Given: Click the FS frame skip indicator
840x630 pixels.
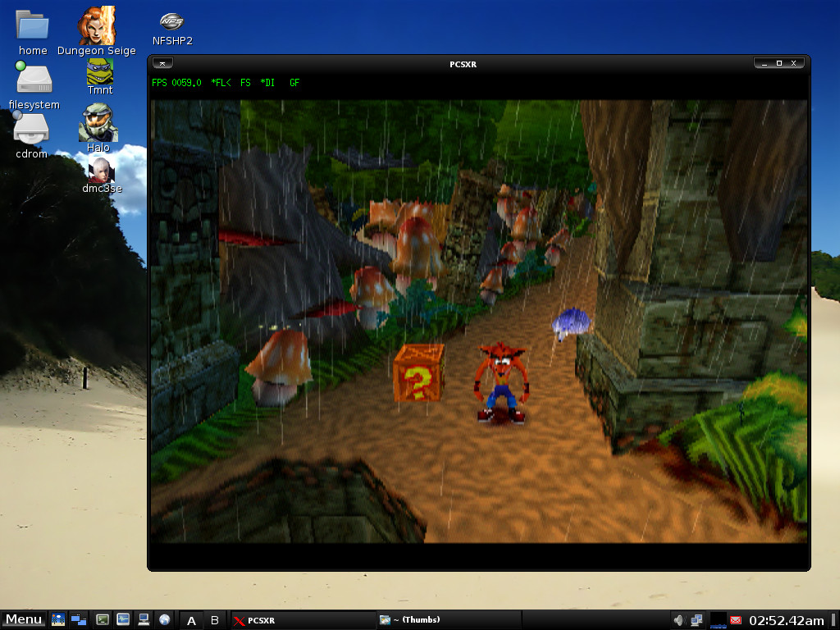Looking at the screenshot, I should tap(245, 83).
